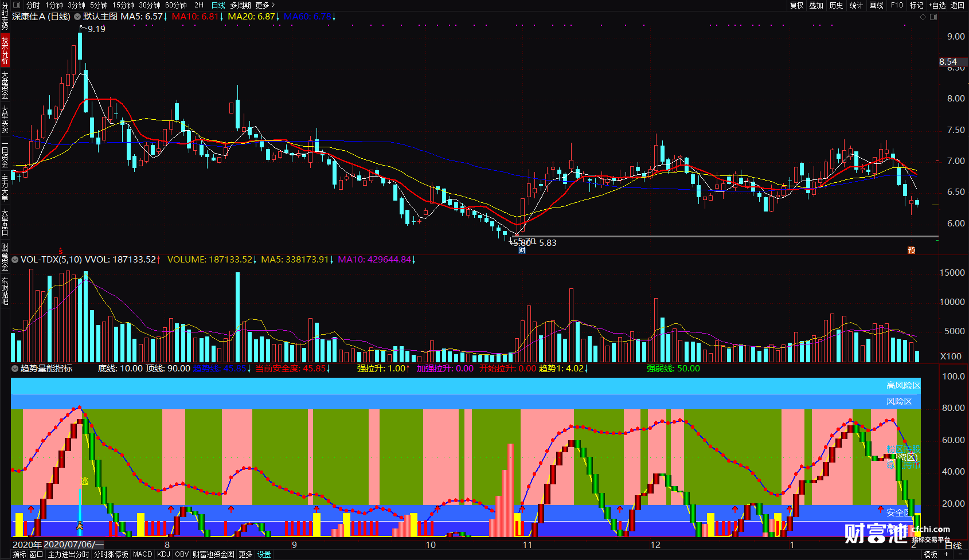The image size is (969, 560).
Task: Open the 大单买卖 sidebar tab
Action: (x=5, y=119)
